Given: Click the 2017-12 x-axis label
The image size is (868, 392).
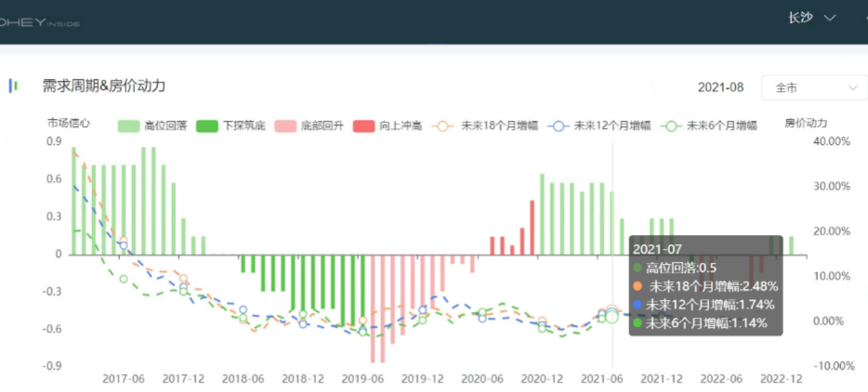Looking at the screenshot, I should pos(183,379).
